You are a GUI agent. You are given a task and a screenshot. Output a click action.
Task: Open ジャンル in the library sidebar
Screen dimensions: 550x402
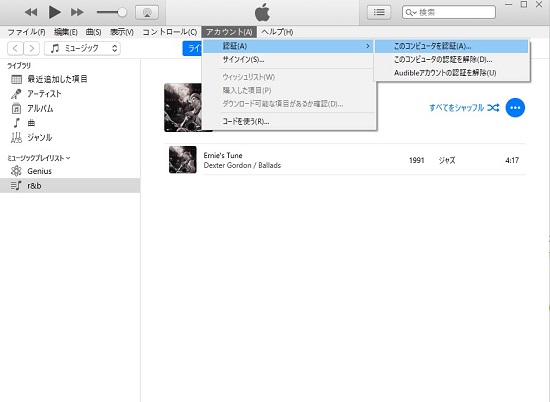click(x=70, y=138)
